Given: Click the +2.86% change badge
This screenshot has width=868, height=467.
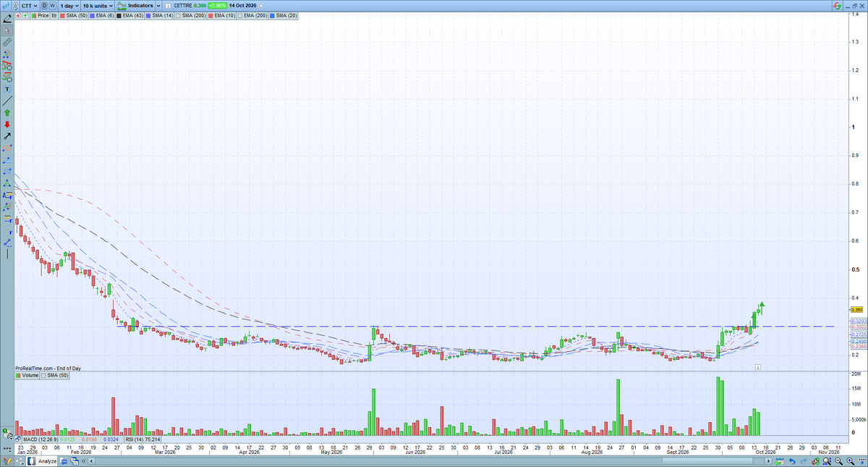Looking at the screenshot, I should tap(217, 6).
